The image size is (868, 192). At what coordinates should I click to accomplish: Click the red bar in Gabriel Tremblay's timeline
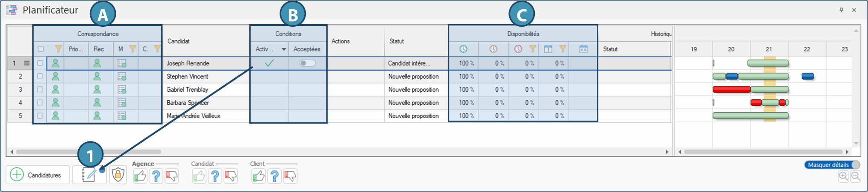pos(731,89)
